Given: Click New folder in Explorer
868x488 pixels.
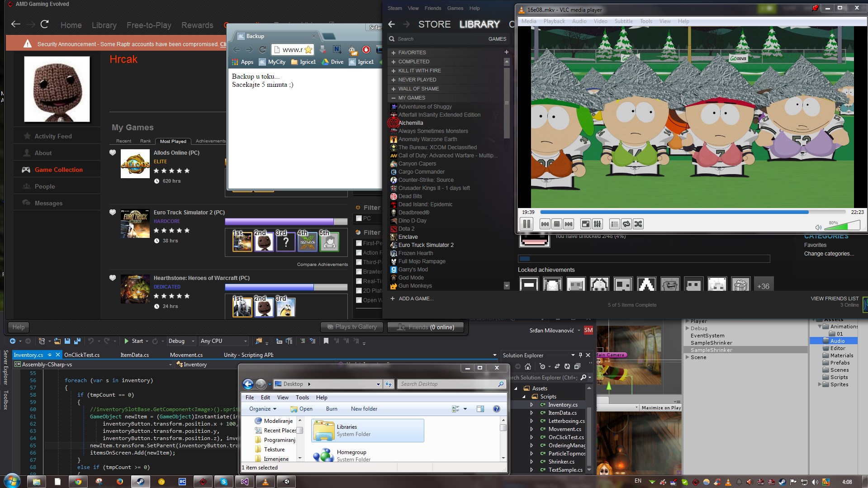Looking at the screenshot, I should tap(364, 409).
